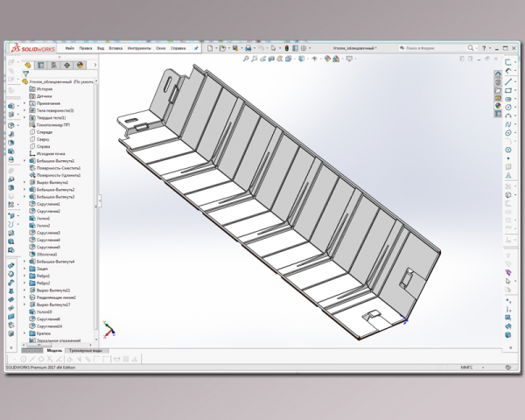
Task: Click the filter funnel icon in feature tree
Action: pyautogui.click(x=25, y=73)
